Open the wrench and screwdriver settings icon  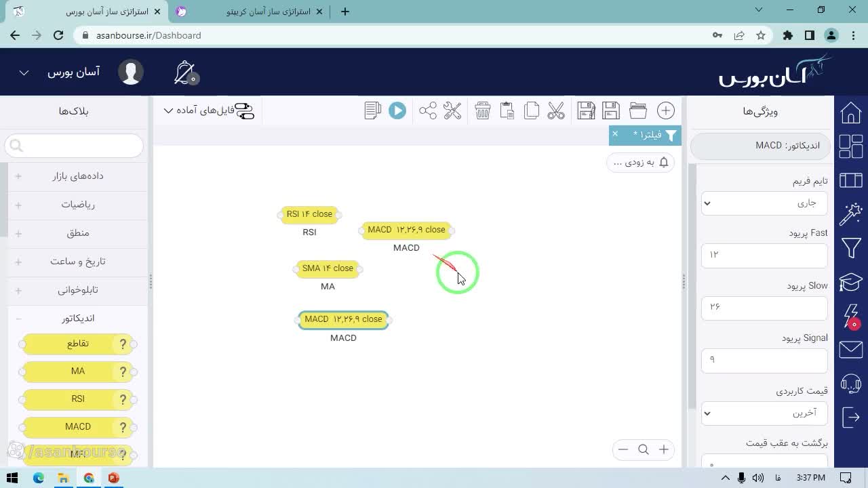452,110
